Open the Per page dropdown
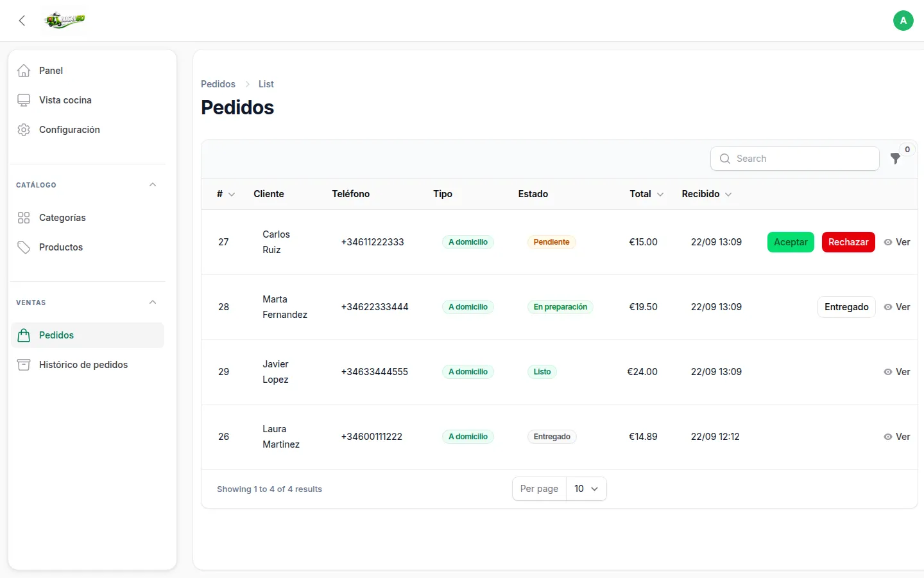Screen dimensions: 924x578 586,489
